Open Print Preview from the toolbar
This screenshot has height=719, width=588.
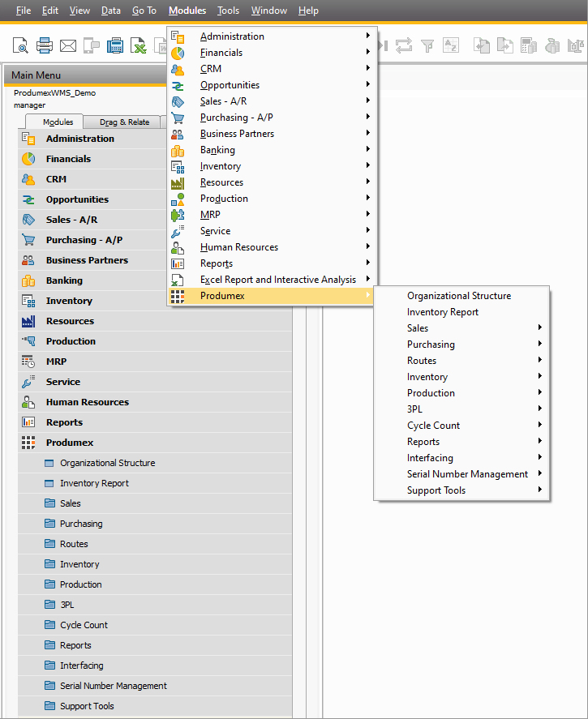(x=20, y=45)
